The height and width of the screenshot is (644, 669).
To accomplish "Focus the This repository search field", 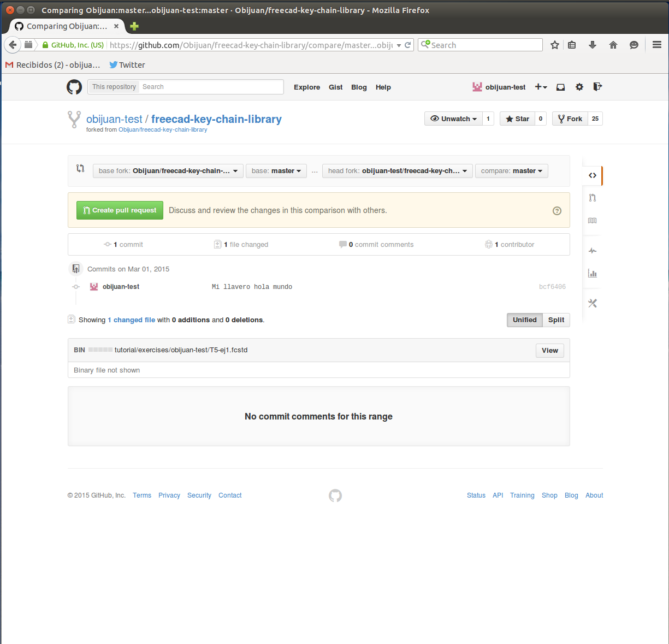I will point(211,87).
